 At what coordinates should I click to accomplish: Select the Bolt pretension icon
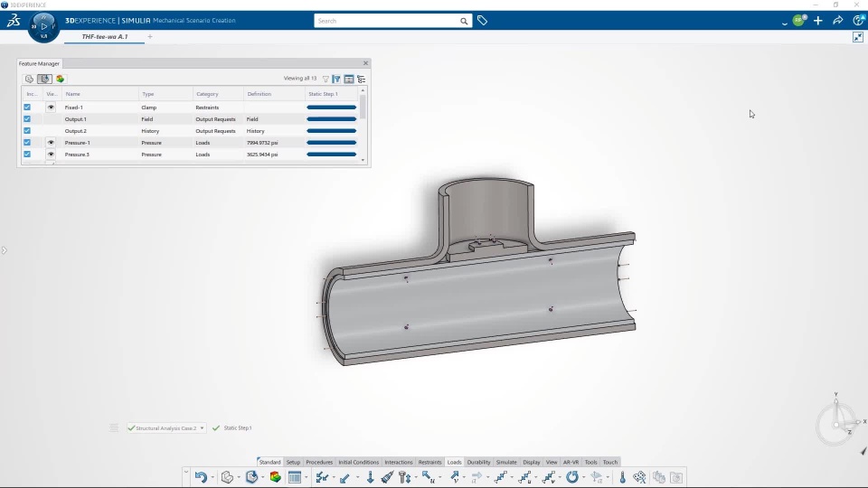pyautogui.click(x=388, y=477)
